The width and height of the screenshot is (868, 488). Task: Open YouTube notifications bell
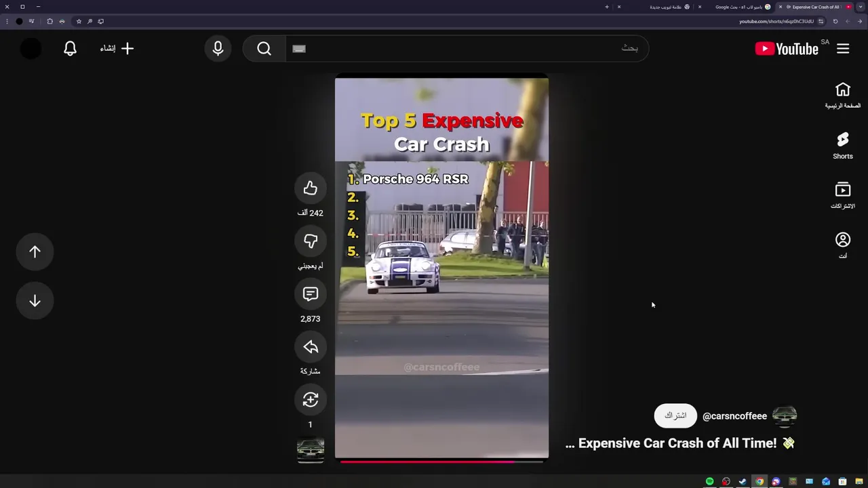pos(70,48)
